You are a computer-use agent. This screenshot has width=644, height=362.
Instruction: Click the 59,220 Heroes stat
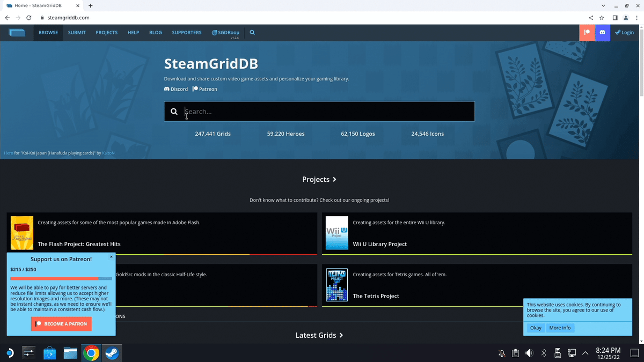coord(286,134)
